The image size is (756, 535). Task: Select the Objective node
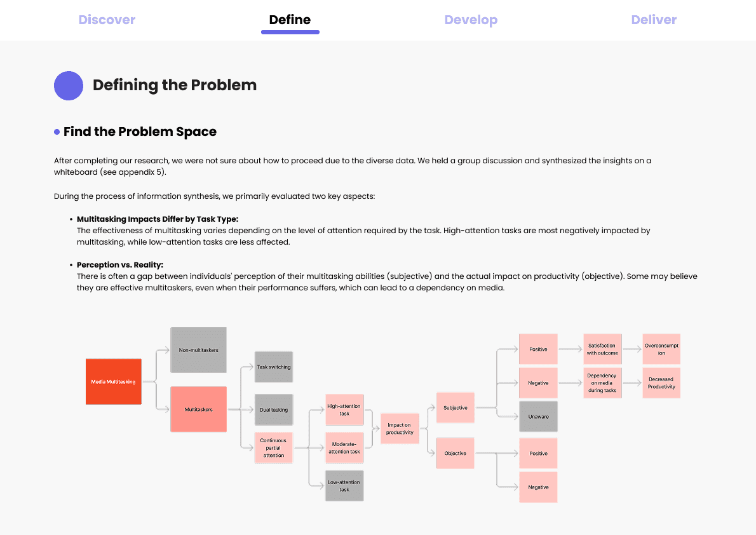coord(455,453)
